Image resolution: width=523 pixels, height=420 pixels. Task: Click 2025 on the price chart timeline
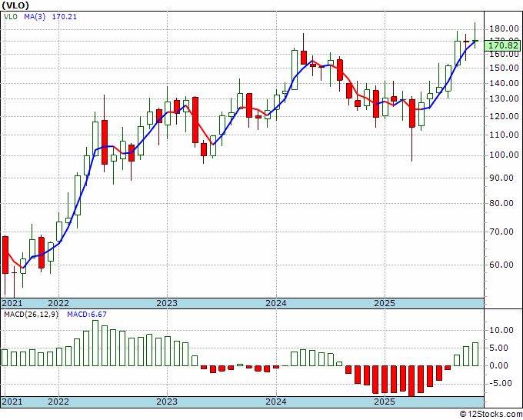pos(385,303)
